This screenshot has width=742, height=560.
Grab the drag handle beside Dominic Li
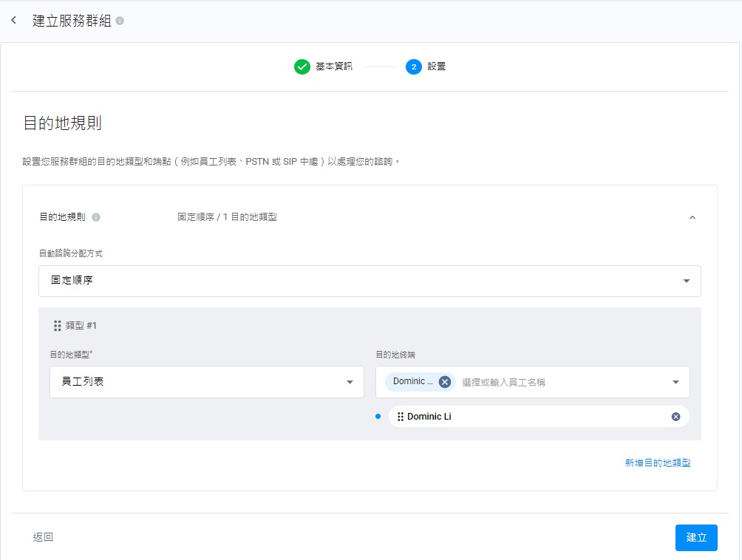tap(401, 417)
